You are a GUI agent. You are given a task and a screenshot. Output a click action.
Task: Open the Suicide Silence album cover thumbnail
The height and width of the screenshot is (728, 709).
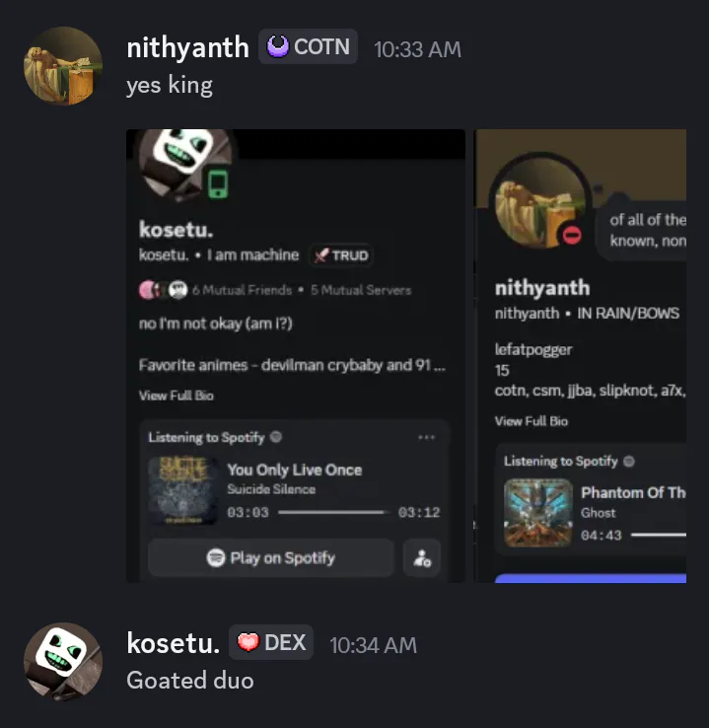tap(183, 490)
